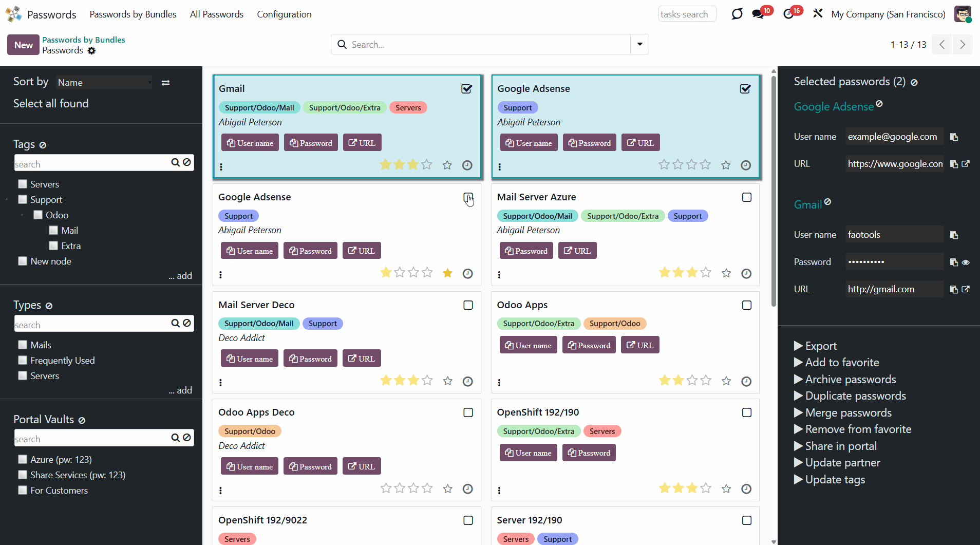Screen dimensions: 980x545
Task: Clear the Types filter with the reset icon
Action: coord(49,306)
